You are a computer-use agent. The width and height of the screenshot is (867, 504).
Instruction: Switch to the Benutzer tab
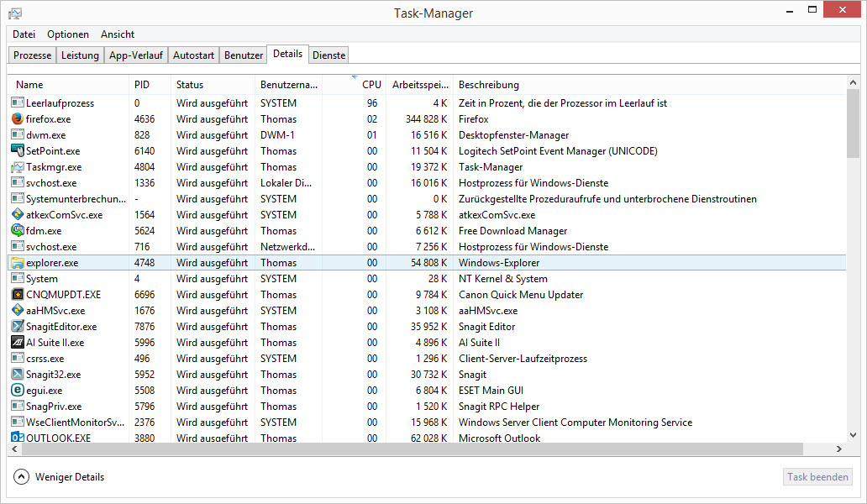[x=244, y=55]
